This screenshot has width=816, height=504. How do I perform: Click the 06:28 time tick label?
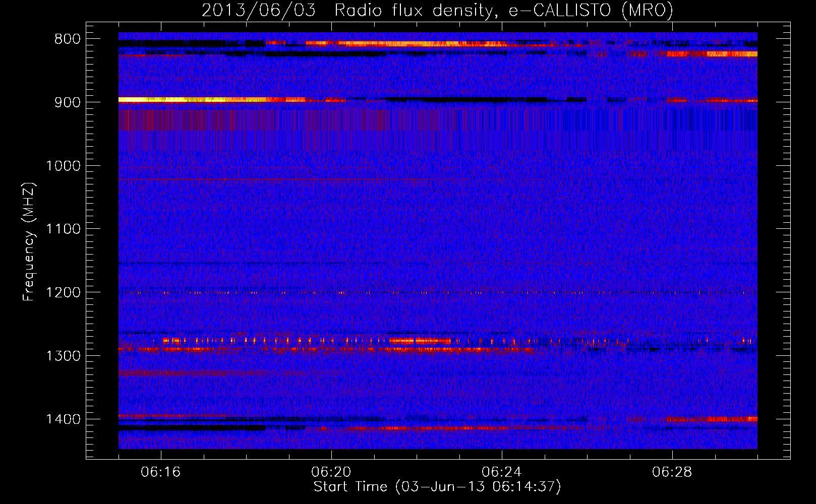(672, 472)
